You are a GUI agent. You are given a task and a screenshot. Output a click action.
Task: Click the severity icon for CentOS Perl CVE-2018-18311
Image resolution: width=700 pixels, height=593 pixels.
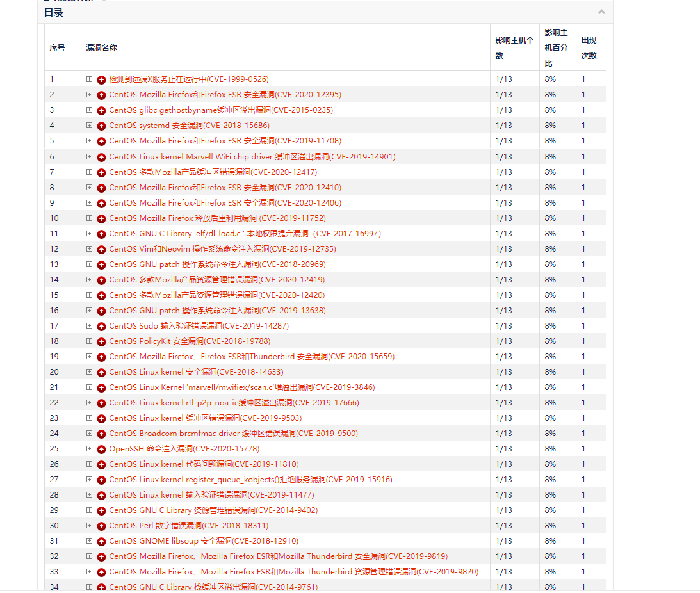pos(101,525)
